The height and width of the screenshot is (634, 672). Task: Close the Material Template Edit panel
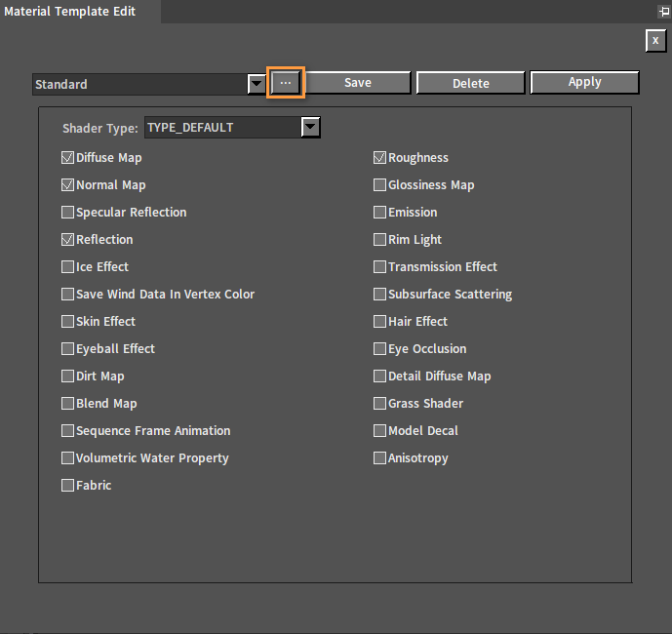tap(654, 40)
